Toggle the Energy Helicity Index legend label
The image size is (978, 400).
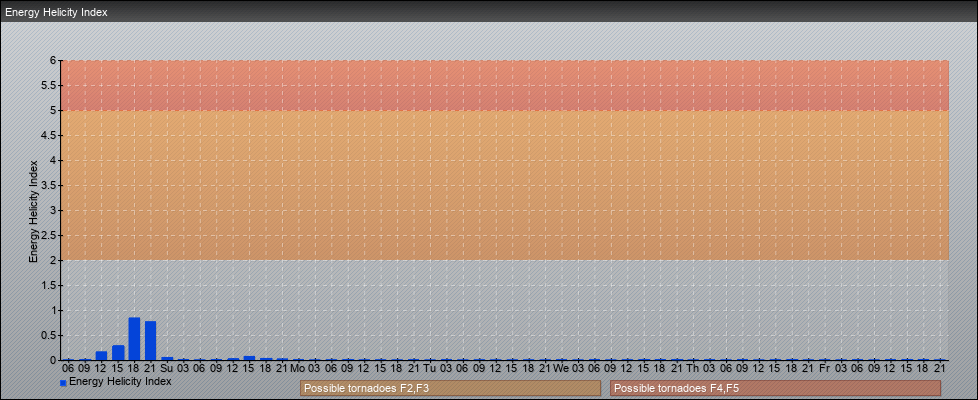[120, 381]
